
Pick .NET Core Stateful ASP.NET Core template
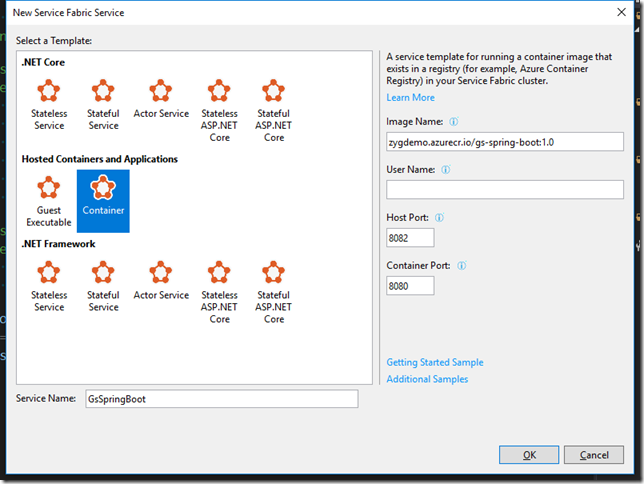coord(274,111)
